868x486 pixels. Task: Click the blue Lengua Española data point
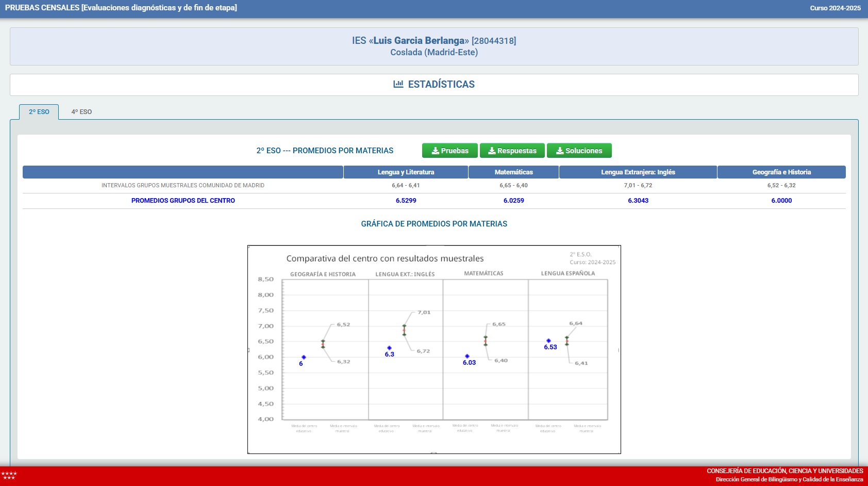point(548,341)
